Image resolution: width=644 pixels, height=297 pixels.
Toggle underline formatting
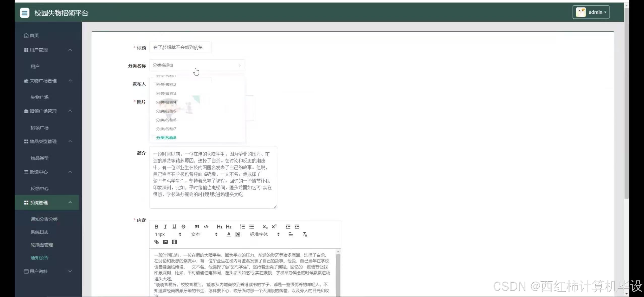[x=174, y=226]
